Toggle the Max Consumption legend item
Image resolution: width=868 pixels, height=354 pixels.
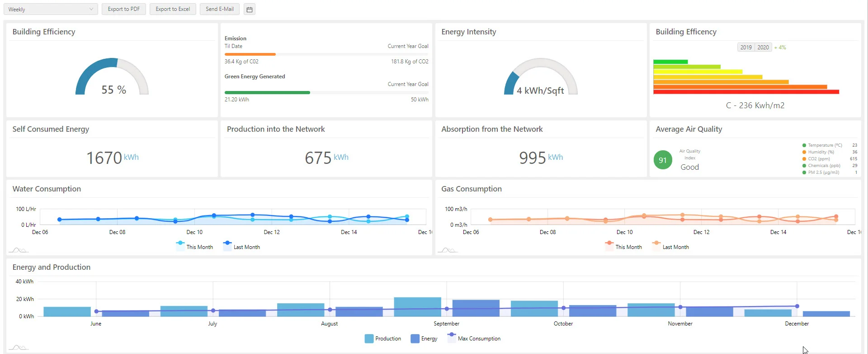[x=474, y=338]
